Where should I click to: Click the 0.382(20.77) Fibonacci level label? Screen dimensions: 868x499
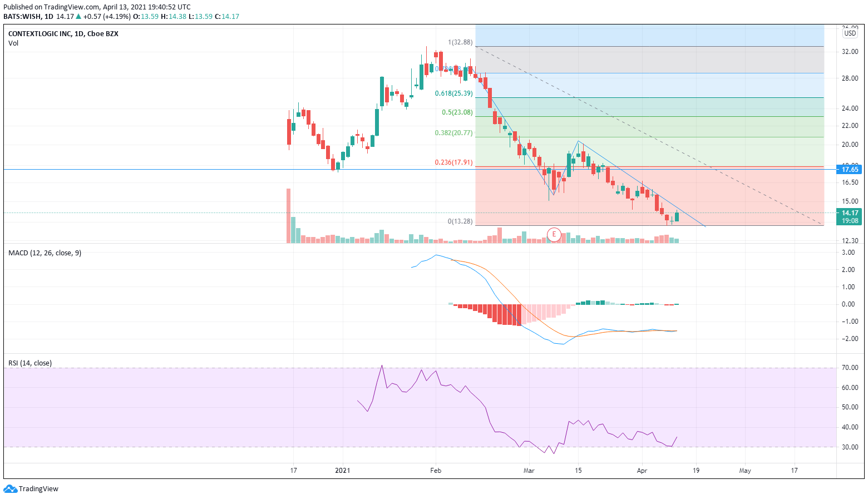click(x=453, y=133)
